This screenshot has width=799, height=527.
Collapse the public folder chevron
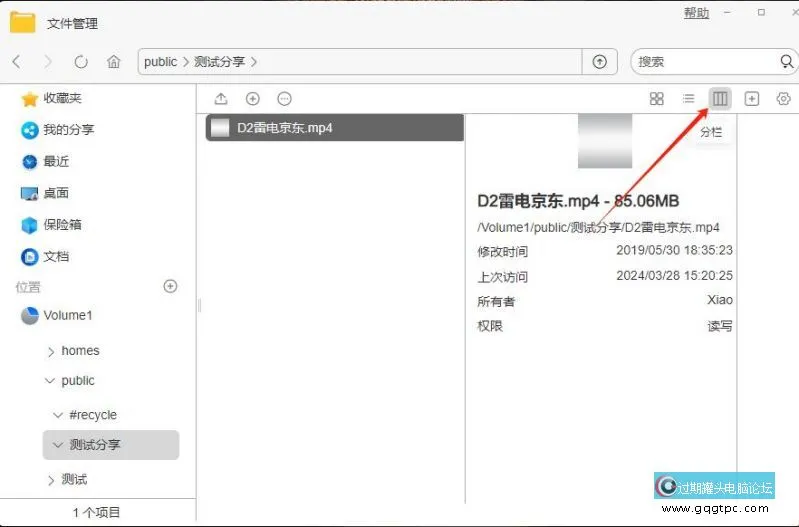point(50,381)
